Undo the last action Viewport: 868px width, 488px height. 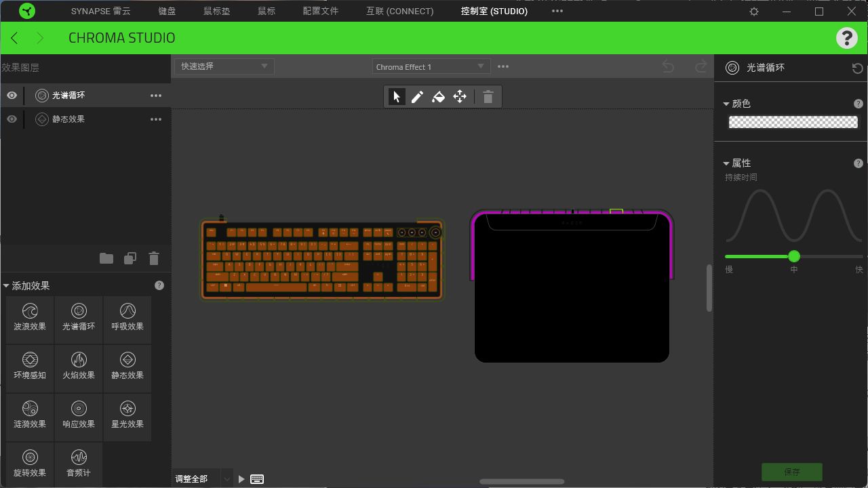coord(668,66)
